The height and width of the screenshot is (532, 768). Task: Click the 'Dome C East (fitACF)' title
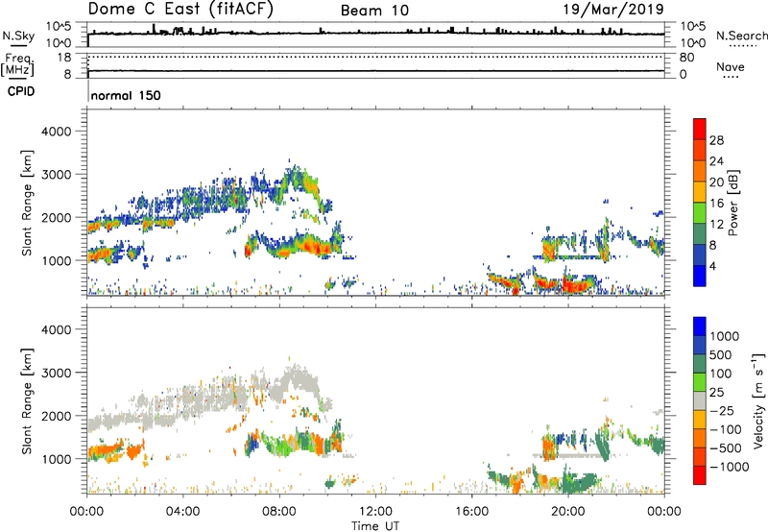click(x=180, y=10)
